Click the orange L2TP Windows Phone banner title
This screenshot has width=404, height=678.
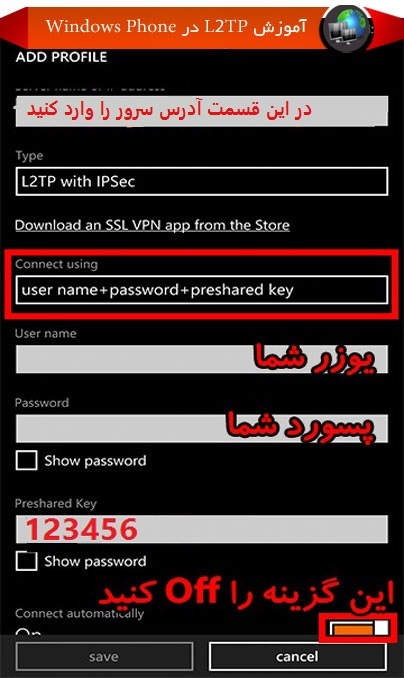[176, 26]
